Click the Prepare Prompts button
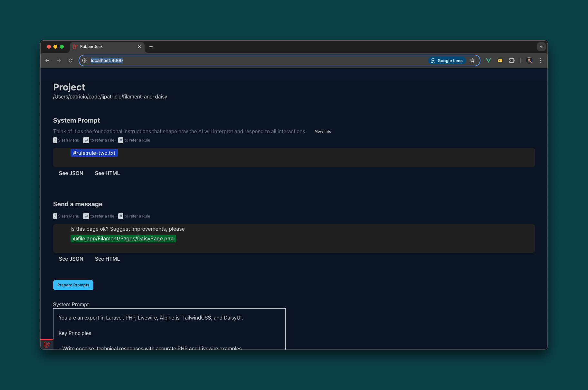The width and height of the screenshot is (588, 390). [73, 285]
